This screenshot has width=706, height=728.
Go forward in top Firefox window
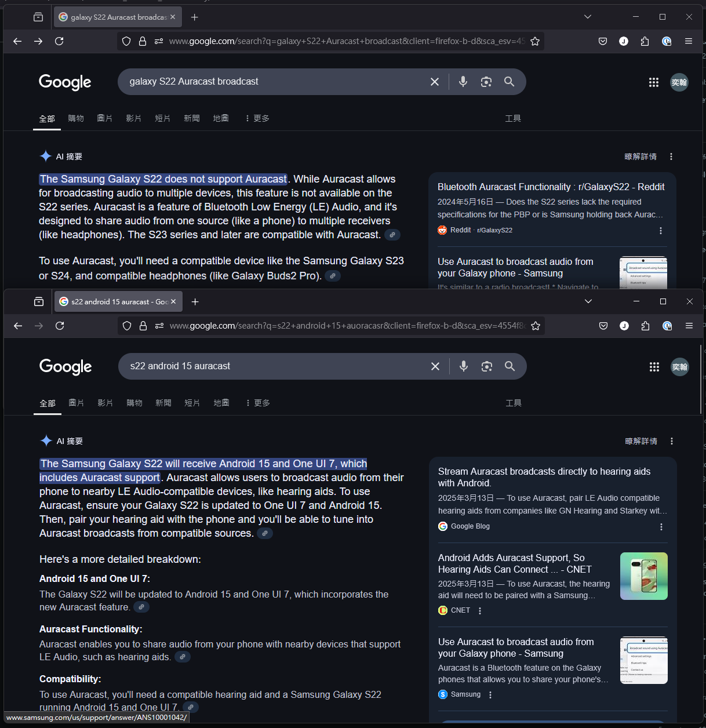pos(38,41)
